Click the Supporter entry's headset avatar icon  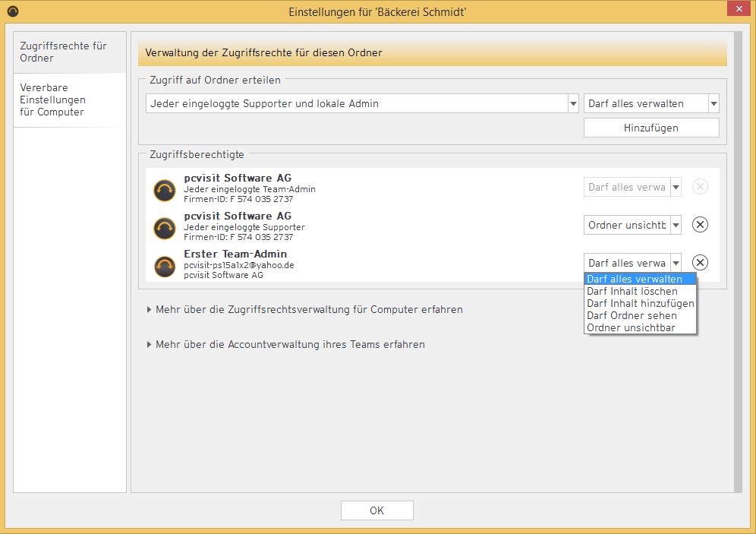pyautogui.click(x=165, y=228)
